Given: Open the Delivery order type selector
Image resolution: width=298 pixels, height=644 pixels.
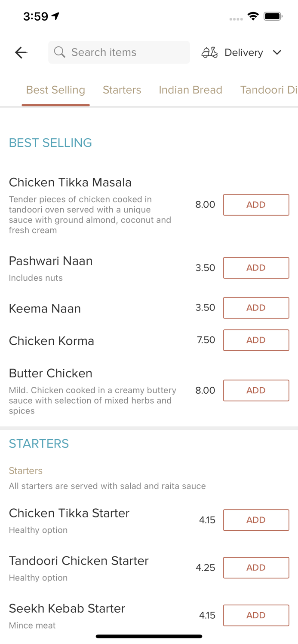Looking at the screenshot, I should pyautogui.click(x=243, y=52).
